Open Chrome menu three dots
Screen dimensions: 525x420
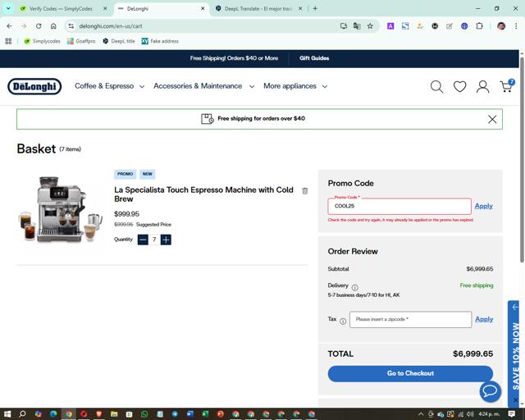[x=516, y=25]
